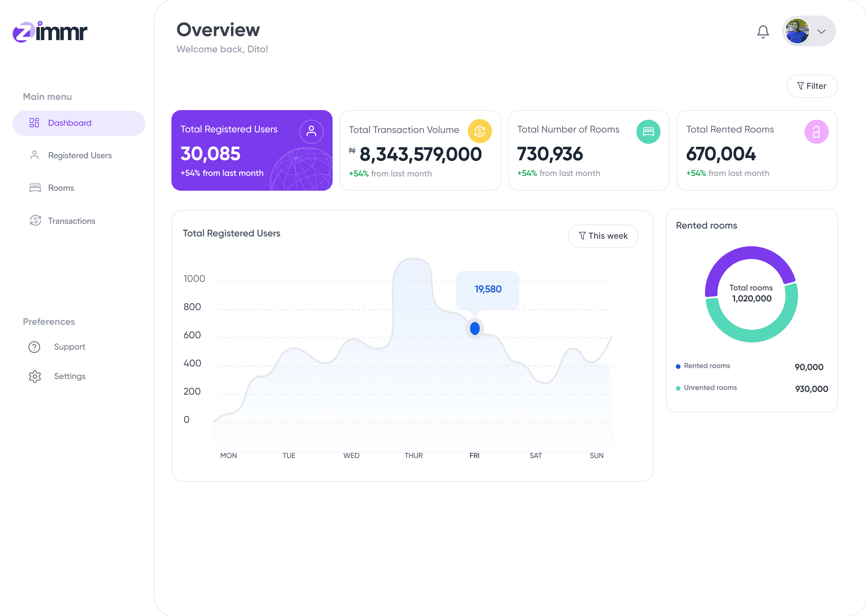The width and height of the screenshot is (866, 616).
Task: Click Unrented rooms legend label
Action: click(x=710, y=388)
